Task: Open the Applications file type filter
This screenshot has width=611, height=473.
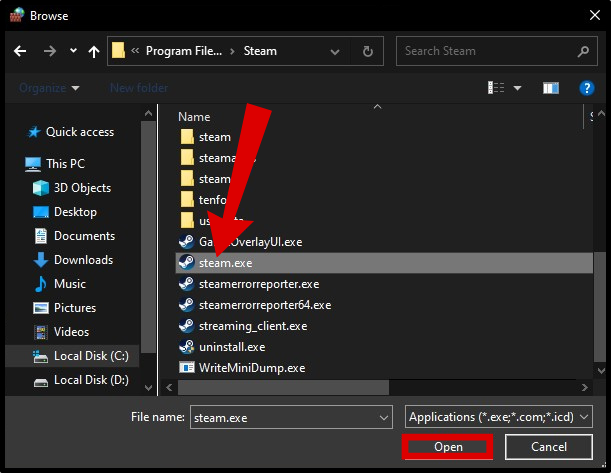Action: click(x=499, y=417)
